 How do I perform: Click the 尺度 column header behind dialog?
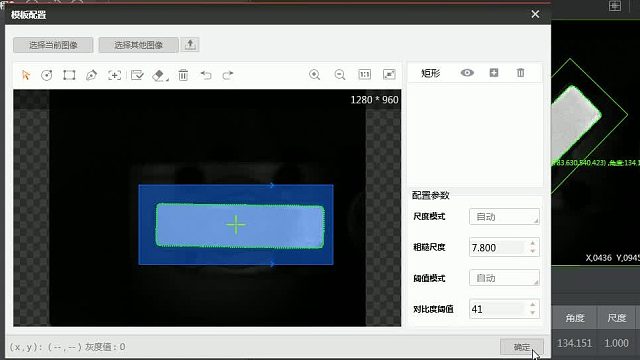point(617,318)
